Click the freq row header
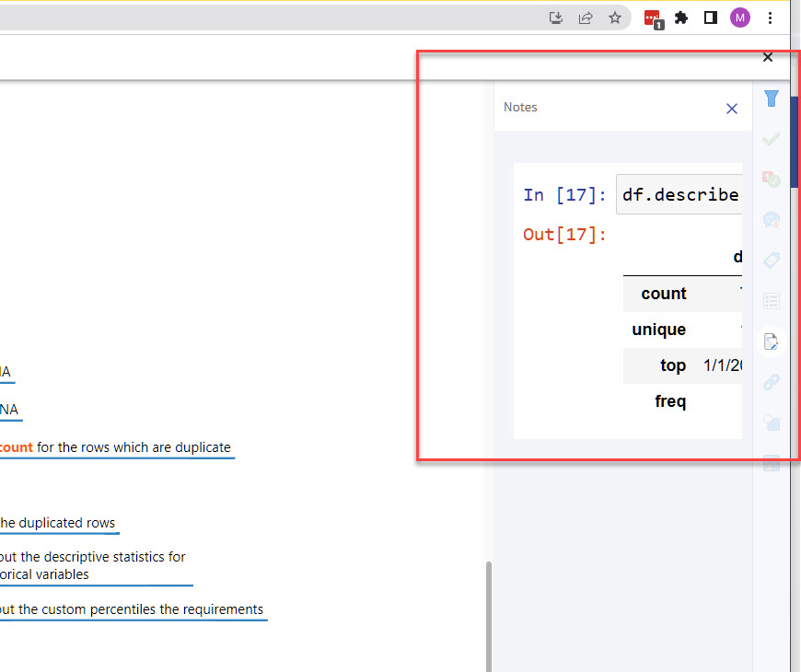 pos(671,401)
